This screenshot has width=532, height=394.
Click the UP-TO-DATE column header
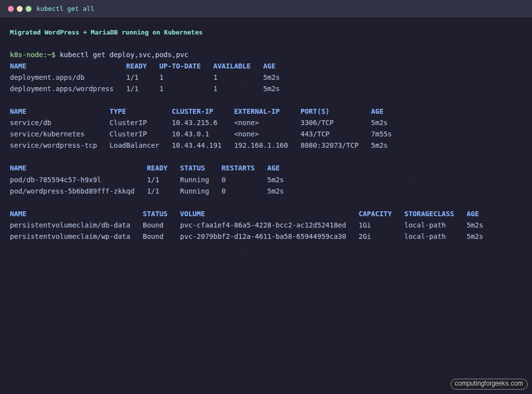[x=180, y=66]
